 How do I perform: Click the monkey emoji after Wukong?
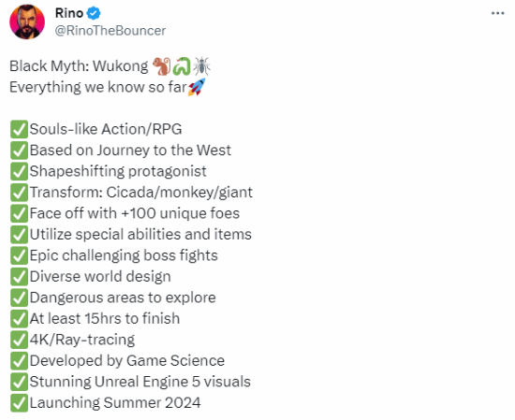click(x=162, y=66)
